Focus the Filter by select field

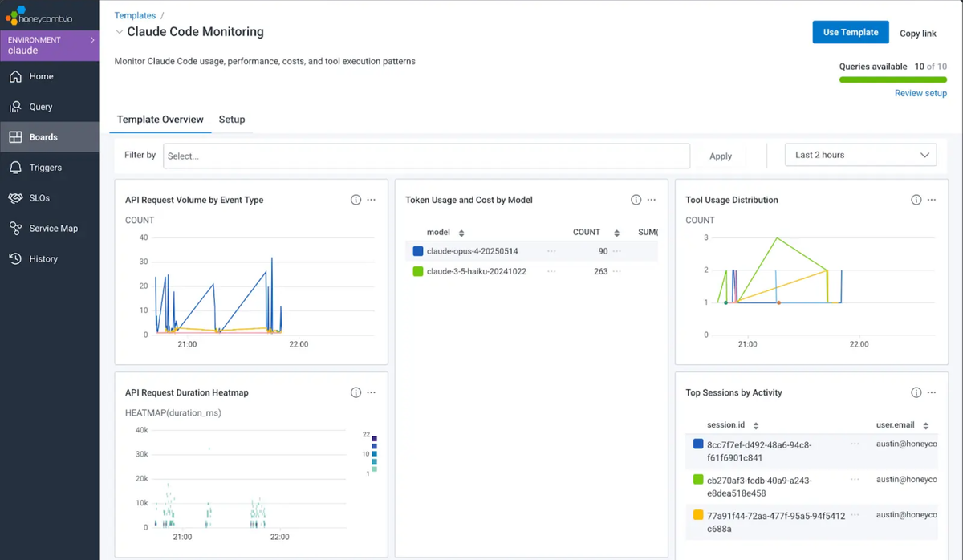[426, 156]
